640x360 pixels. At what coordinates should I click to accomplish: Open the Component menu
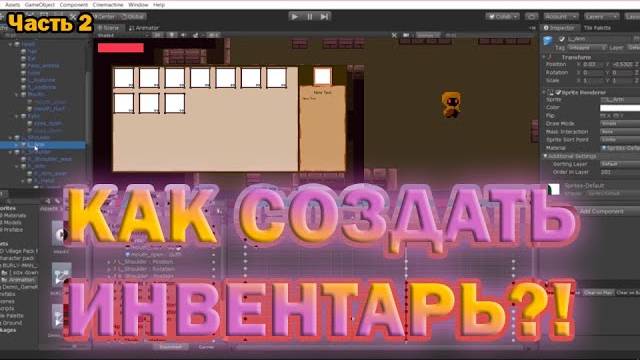(73, 5)
